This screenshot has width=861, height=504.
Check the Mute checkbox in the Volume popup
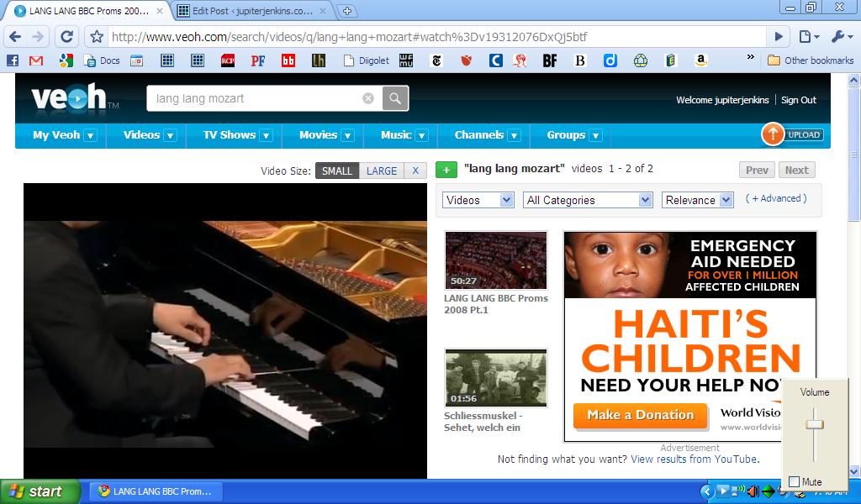(x=795, y=481)
